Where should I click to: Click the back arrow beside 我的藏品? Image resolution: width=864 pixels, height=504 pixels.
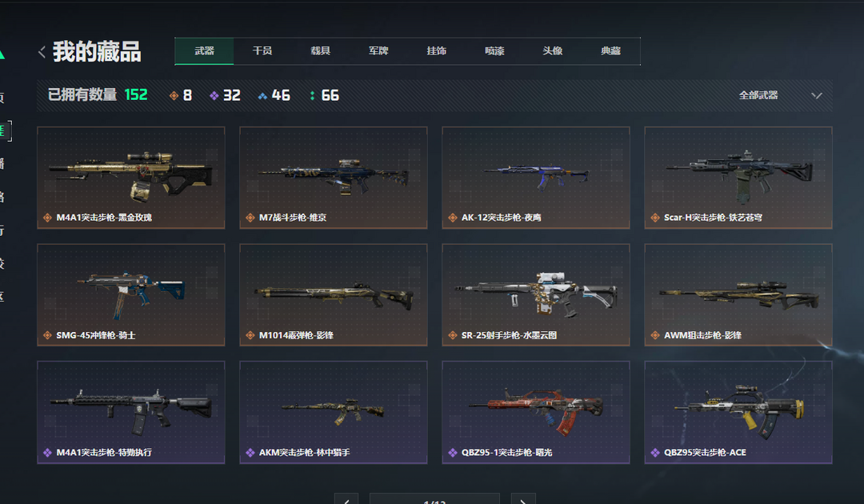pos(42,52)
